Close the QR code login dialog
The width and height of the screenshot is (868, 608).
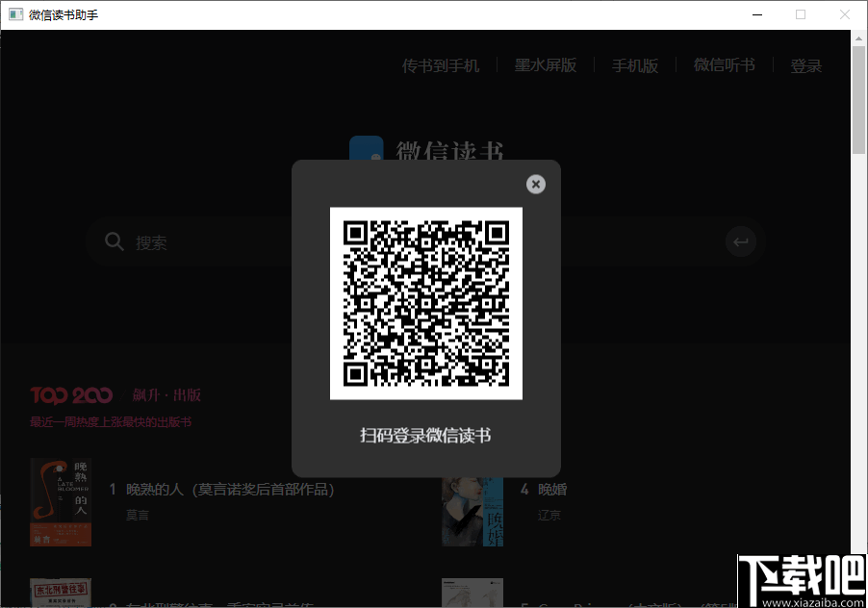pyautogui.click(x=536, y=184)
